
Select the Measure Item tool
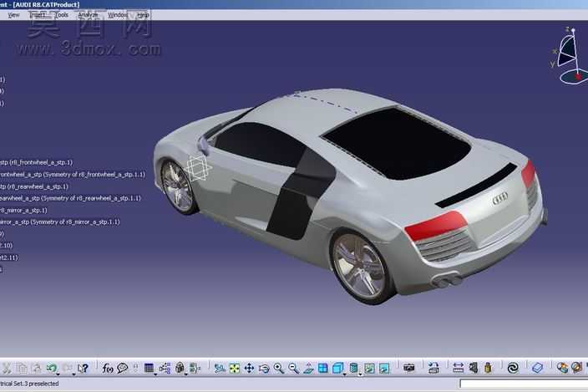474,368
